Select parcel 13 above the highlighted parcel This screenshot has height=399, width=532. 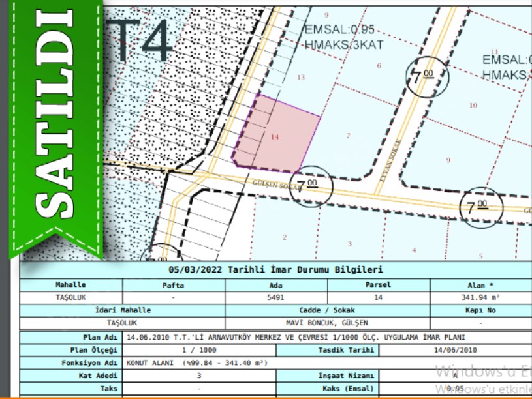pyautogui.click(x=300, y=77)
